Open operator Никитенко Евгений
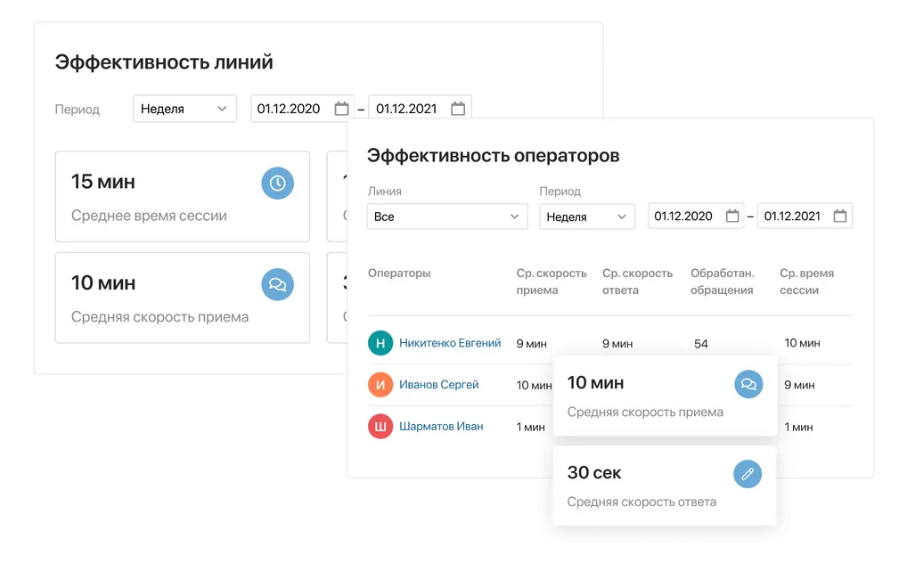This screenshot has height=588, width=907. point(450,343)
